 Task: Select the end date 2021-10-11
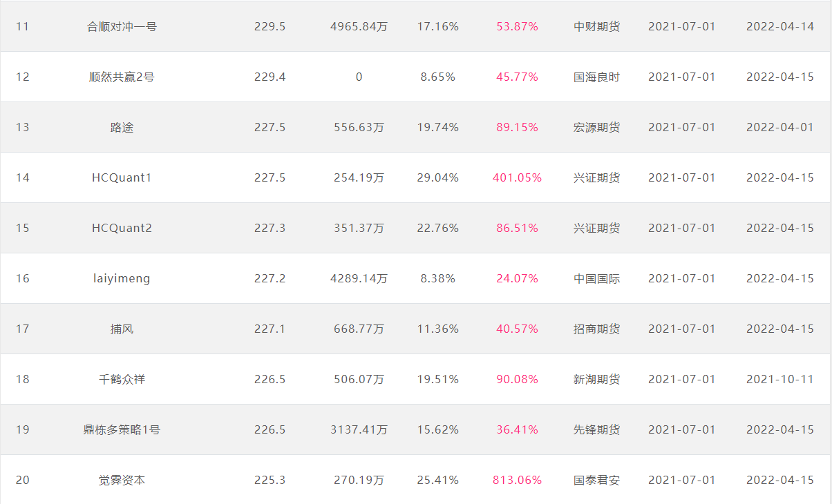(780, 379)
